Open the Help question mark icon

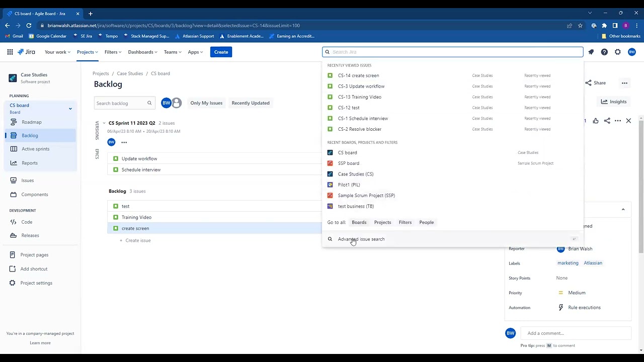coord(604,52)
